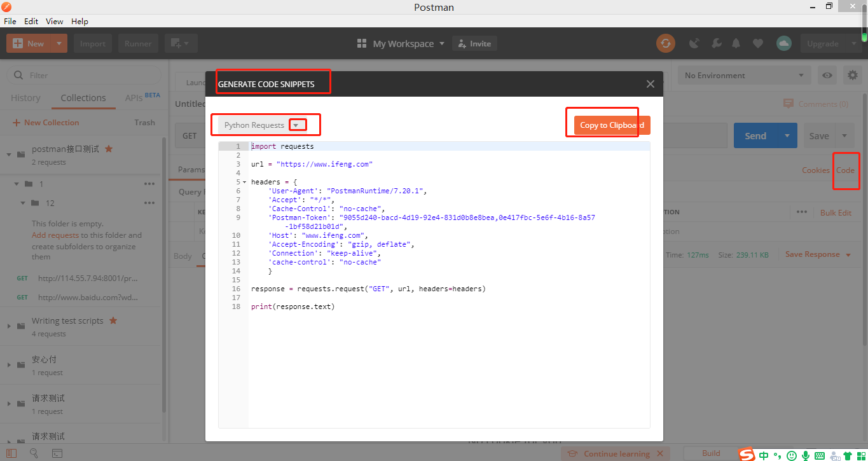Click the environment quick look eye icon

827,75
